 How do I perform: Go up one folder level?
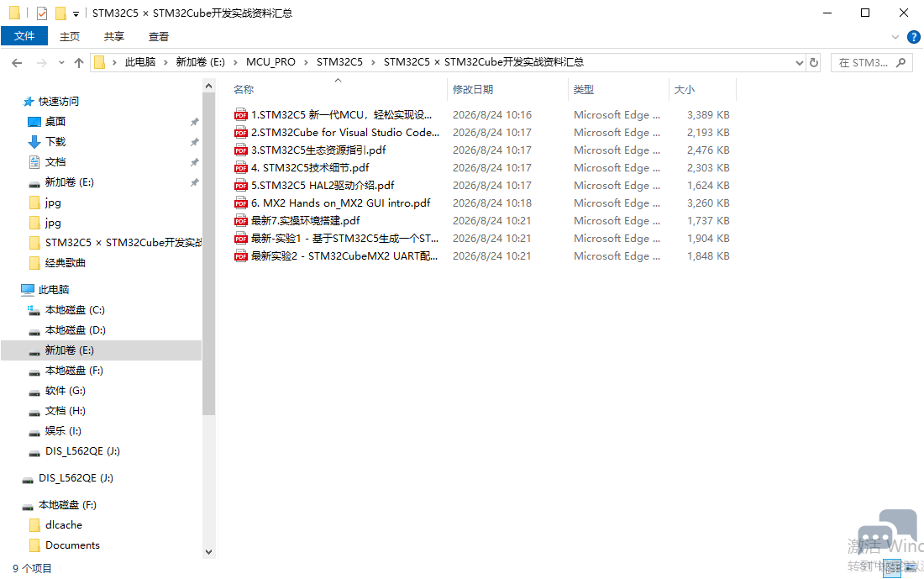tap(78, 62)
